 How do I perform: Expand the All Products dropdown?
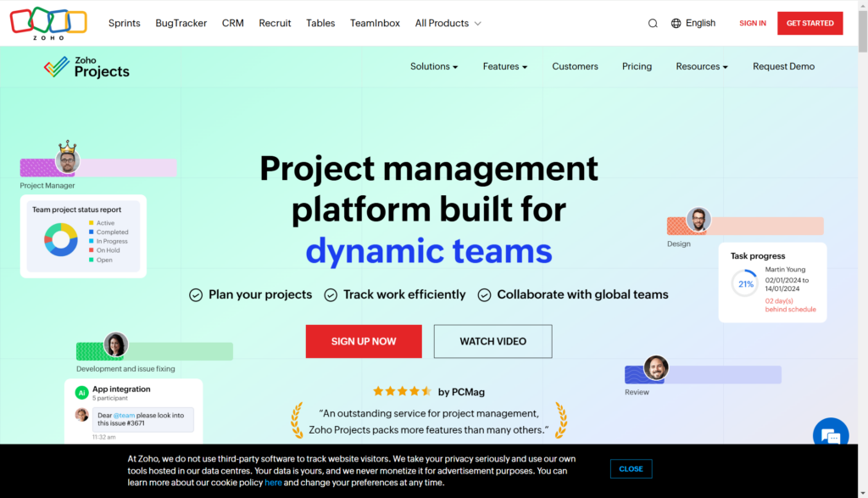click(448, 23)
